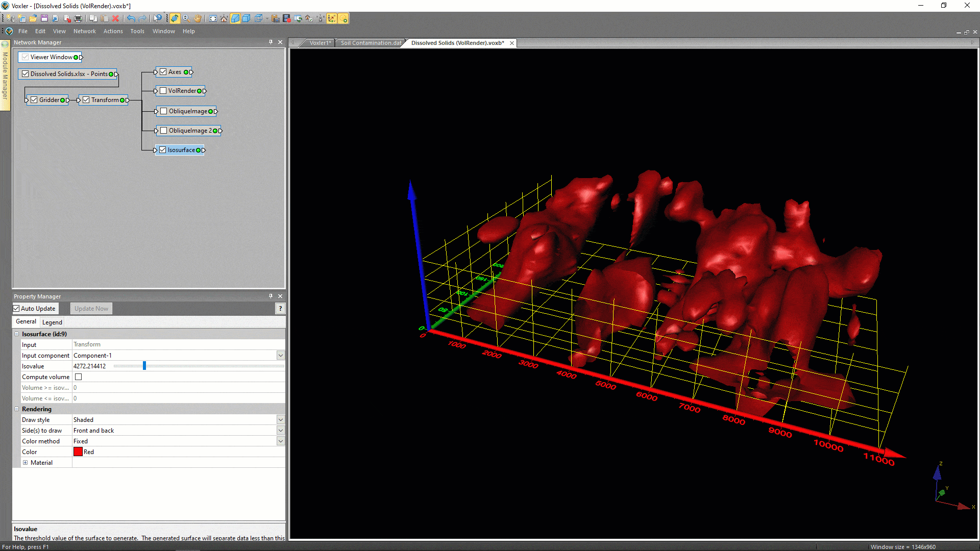Open the Network menu

click(x=84, y=31)
